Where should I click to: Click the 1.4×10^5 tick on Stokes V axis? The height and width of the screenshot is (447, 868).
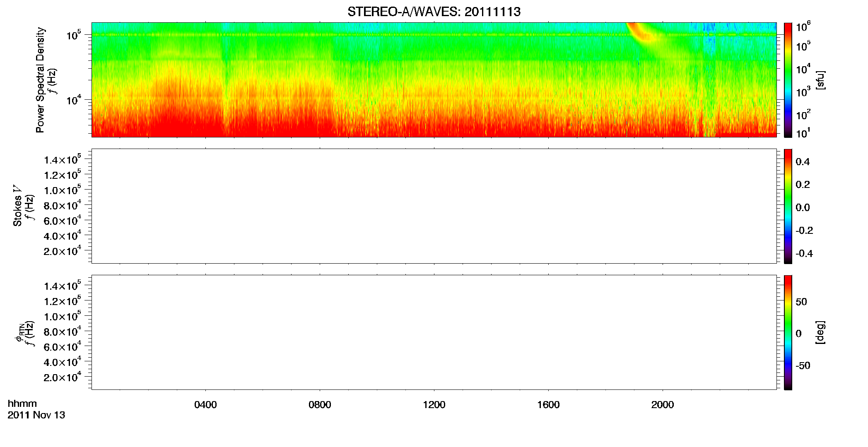[63, 159]
